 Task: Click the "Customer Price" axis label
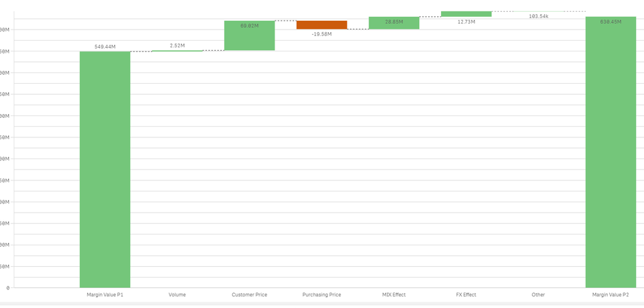click(249, 294)
